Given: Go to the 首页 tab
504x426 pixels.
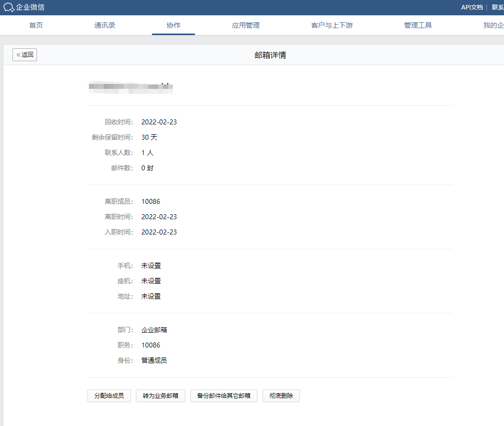Looking at the screenshot, I should click(x=36, y=26).
